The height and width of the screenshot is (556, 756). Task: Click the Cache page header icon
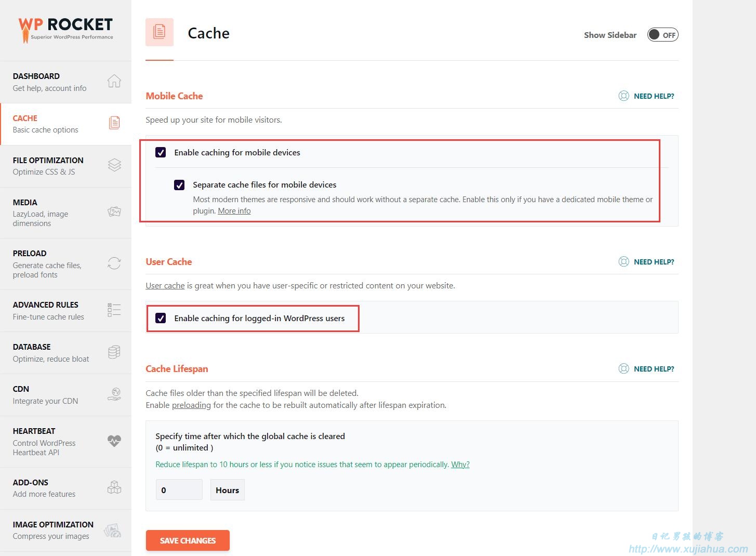(160, 32)
